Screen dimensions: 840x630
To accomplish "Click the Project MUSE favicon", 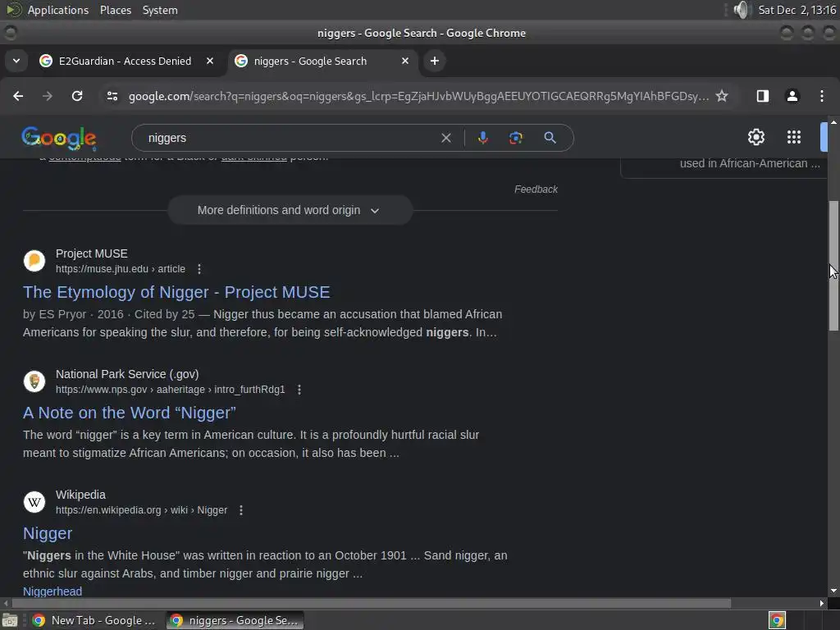I will tap(34, 261).
